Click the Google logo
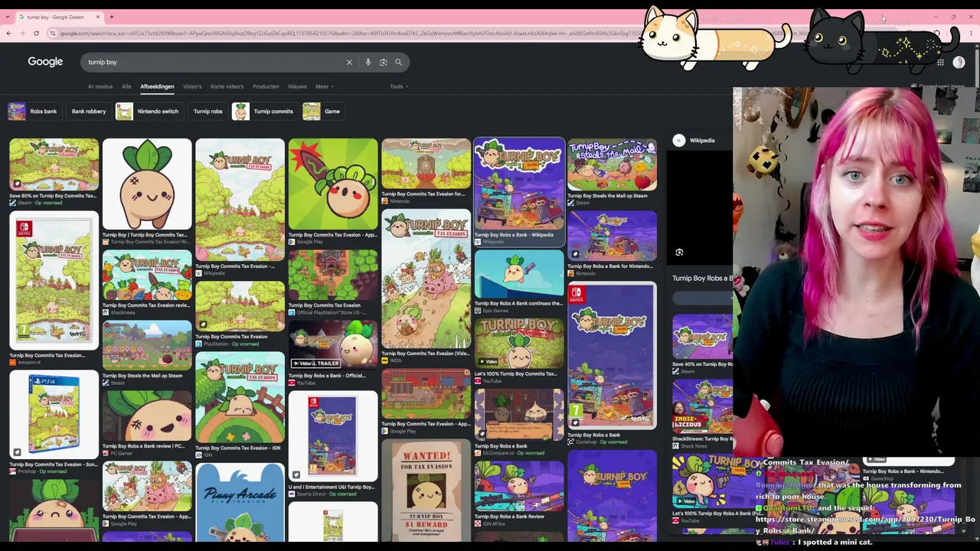The image size is (980, 551). (45, 62)
